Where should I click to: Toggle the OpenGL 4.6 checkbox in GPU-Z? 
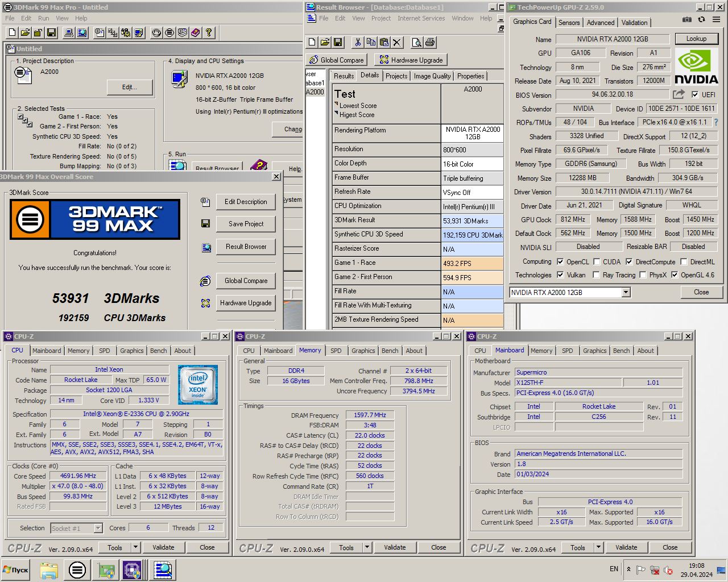coord(675,275)
